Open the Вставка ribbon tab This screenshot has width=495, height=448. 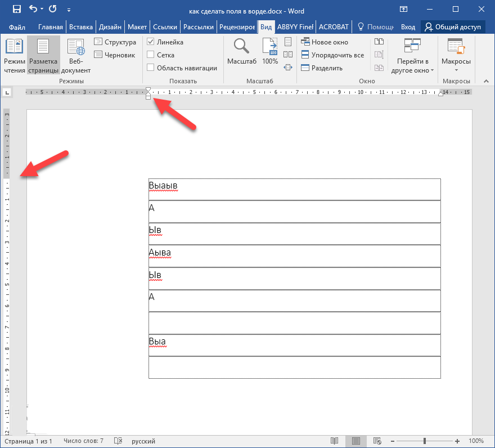click(81, 26)
